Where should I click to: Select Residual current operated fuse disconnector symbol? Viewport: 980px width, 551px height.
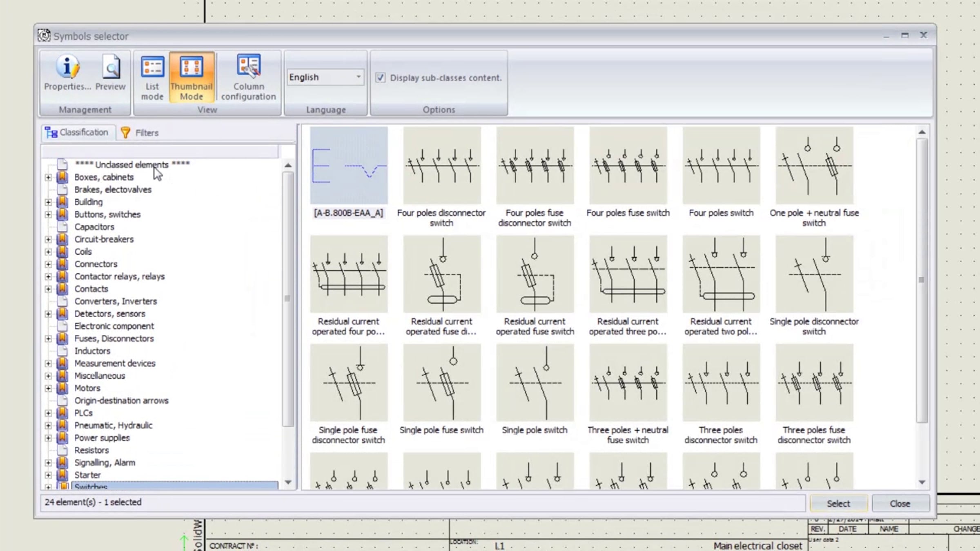pyautogui.click(x=441, y=274)
